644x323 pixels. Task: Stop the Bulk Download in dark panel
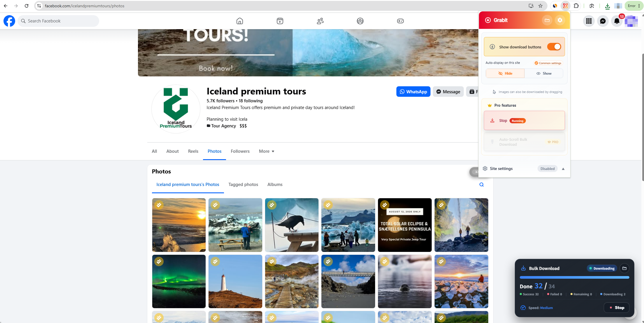616,308
